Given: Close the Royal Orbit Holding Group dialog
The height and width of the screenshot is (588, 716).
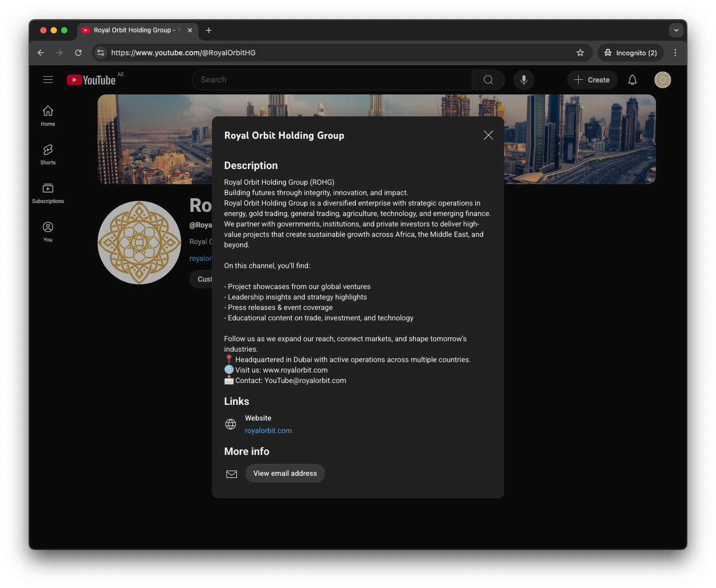Looking at the screenshot, I should [488, 135].
